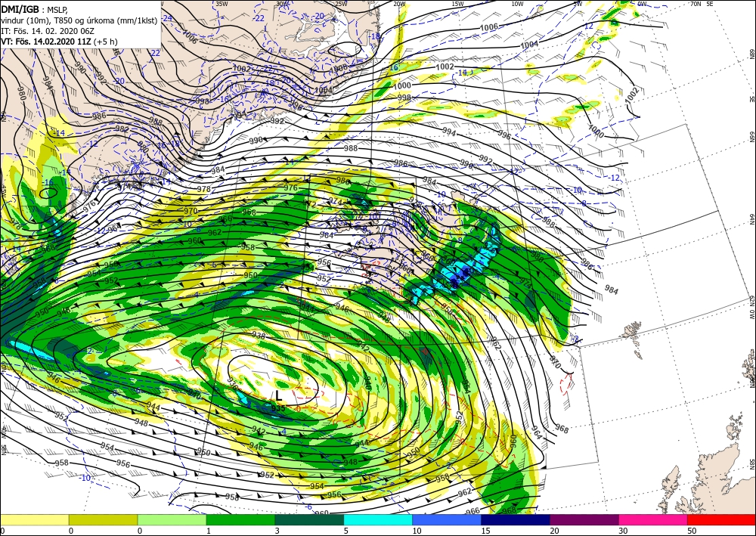
Task: Choose the purple legend swatch
Action: [584, 519]
